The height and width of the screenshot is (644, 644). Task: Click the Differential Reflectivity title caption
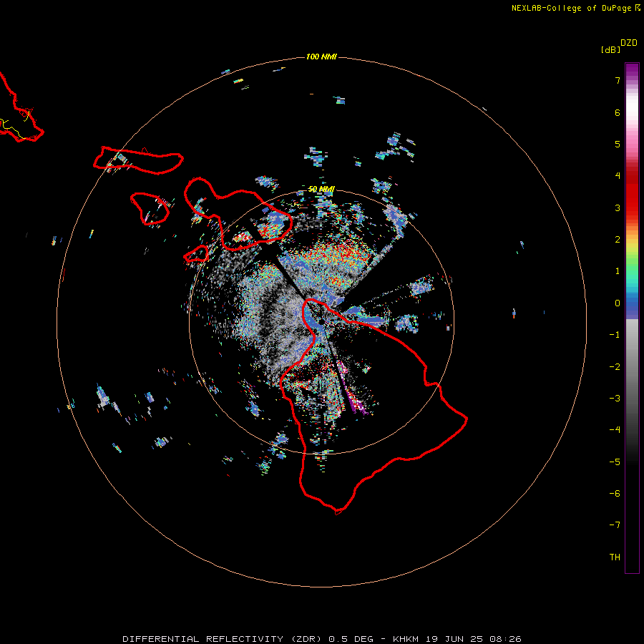coord(322,639)
